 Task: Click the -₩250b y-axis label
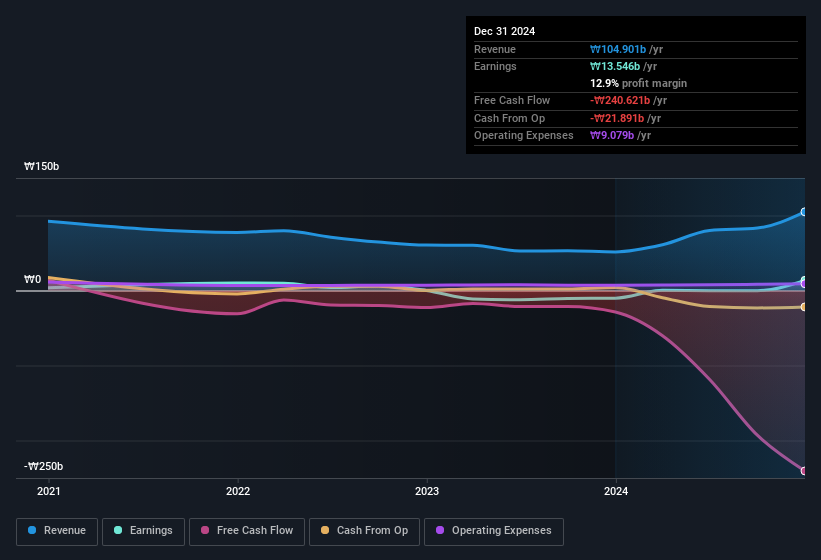(43, 466)
